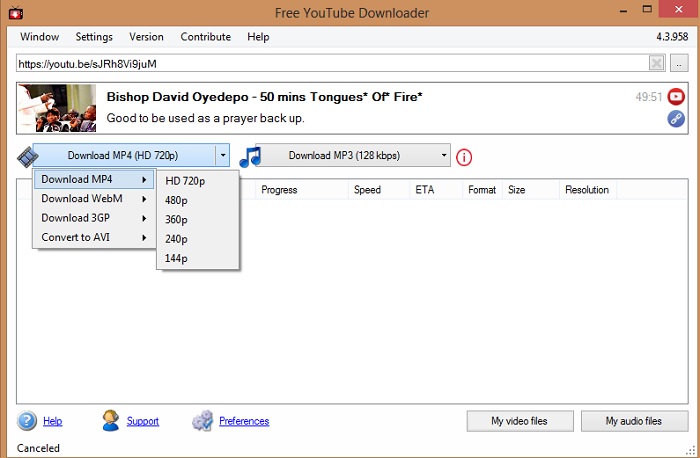
Task: Expand the Download MP4 dropdown arrow
Action: coord(223,156)
